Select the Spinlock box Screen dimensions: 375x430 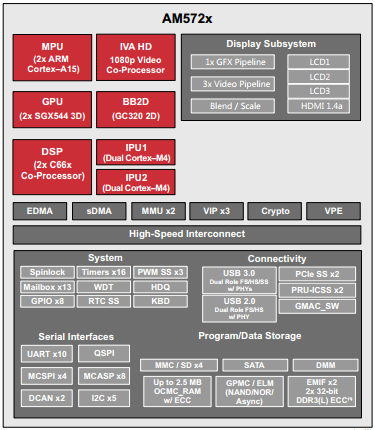[x=47, y=272]
